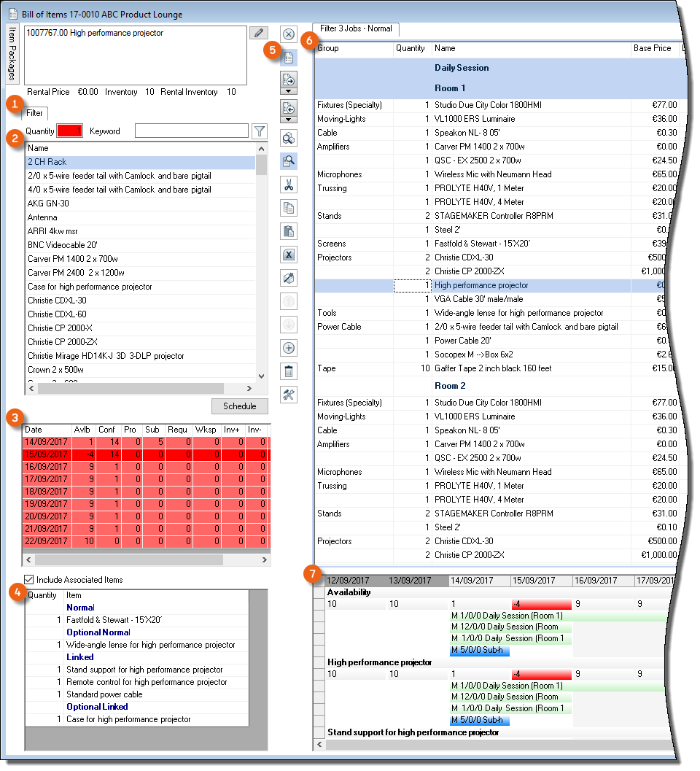The height and width of the screenshot is (771, 700).
Task: Open dropdown arrow under the remove-item button
Action: [289, 119]
